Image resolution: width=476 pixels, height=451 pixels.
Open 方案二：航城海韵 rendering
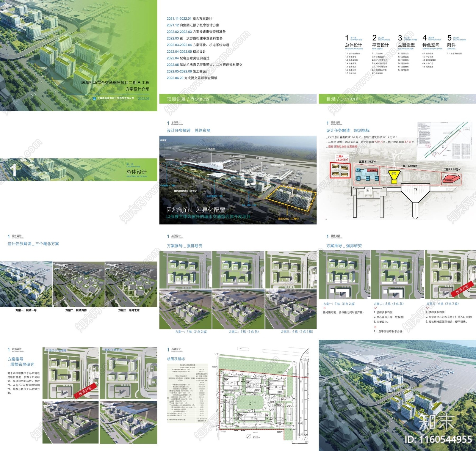[x=79, y=284]
